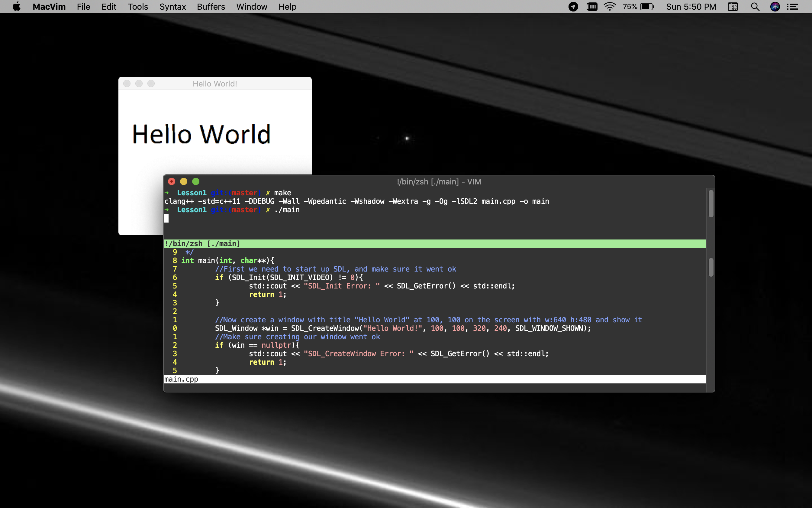The image size is (812, 508).
Task: Click the location arrow status icon
Action: pyautogui.click(x=573, y=7)
